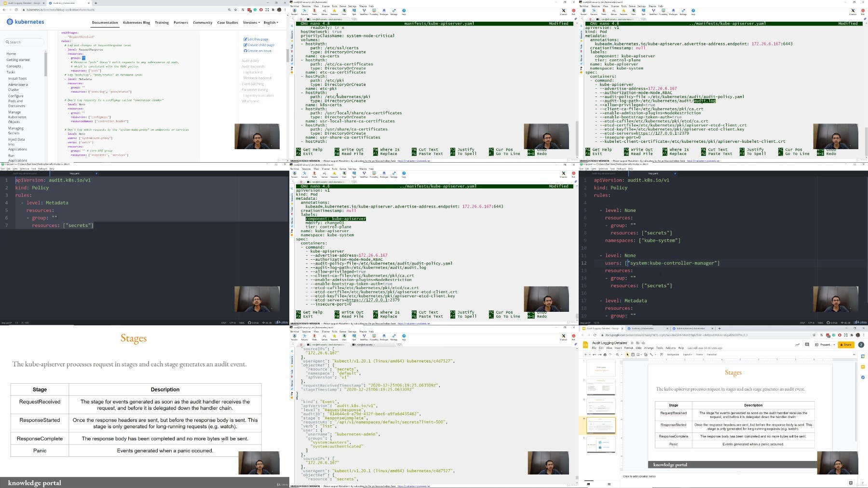
Task: Select the text box tool in Slides toolbar
Action: pyautogui.click(x=633, y=354)
